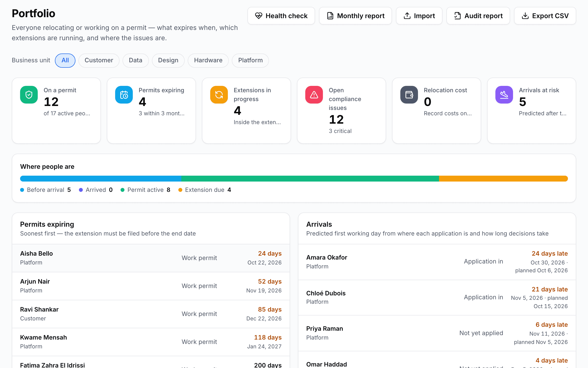Click the 'Where people are' heading
Screen dimensions: 588x368
47,167
